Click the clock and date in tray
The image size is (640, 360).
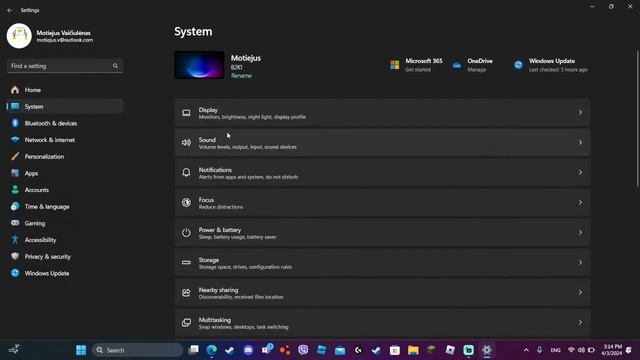coord(612,350)
